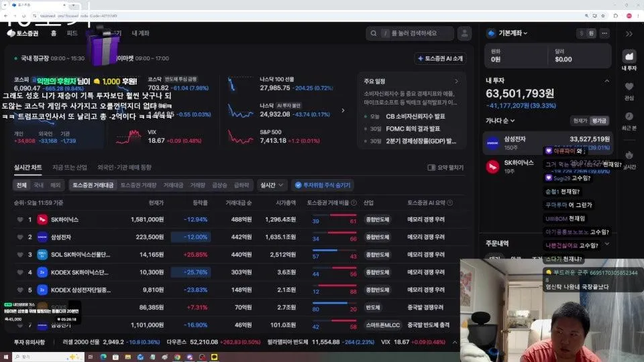Screen dimensions: 644x362
Task: Click the 토스증권 logo
Action: 23,34
